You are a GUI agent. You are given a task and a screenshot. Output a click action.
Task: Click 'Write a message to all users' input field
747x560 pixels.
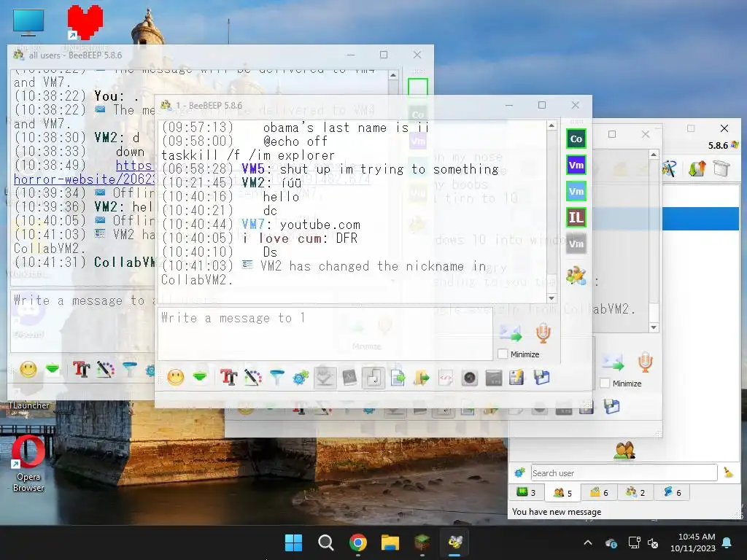[x=82, y=322]
